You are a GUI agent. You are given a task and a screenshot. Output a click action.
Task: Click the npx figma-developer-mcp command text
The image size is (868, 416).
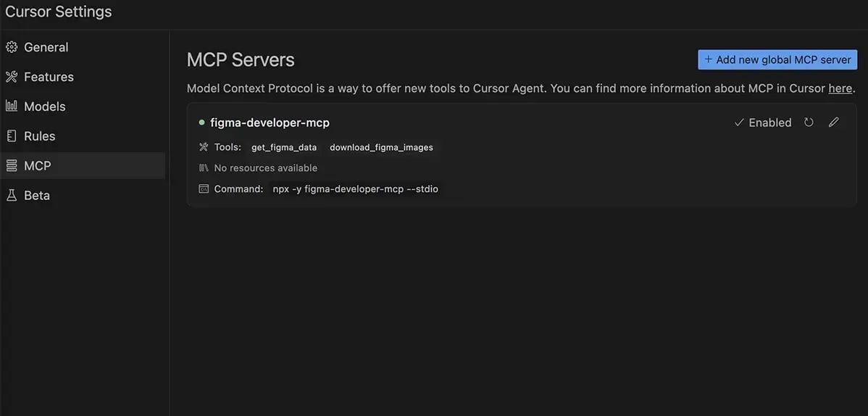(x=356, y=189)
